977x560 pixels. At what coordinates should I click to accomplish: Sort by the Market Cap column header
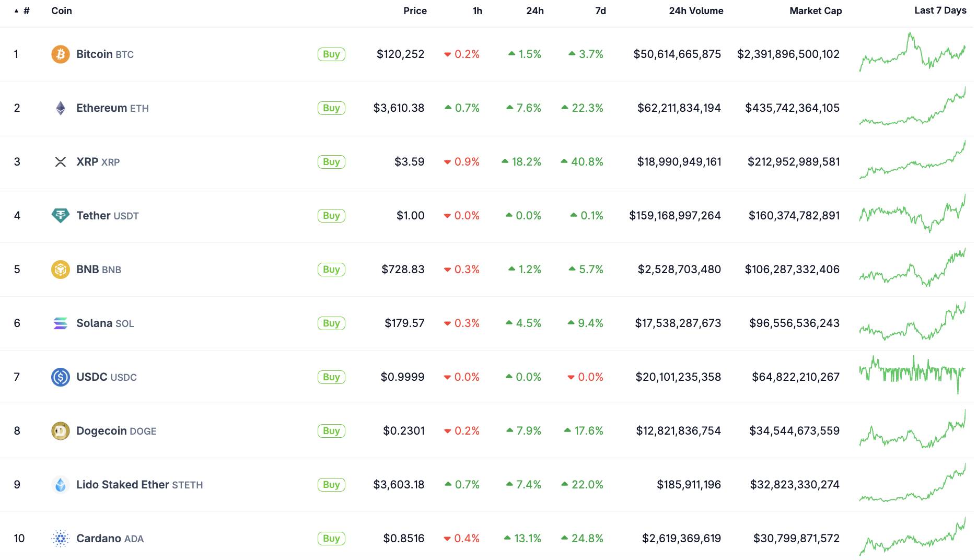(816, 11)
